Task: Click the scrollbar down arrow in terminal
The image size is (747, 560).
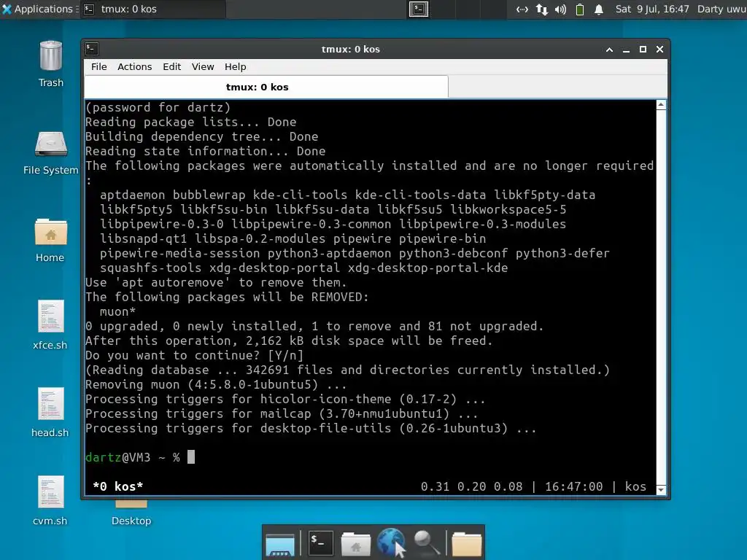Action: point(661,489)
